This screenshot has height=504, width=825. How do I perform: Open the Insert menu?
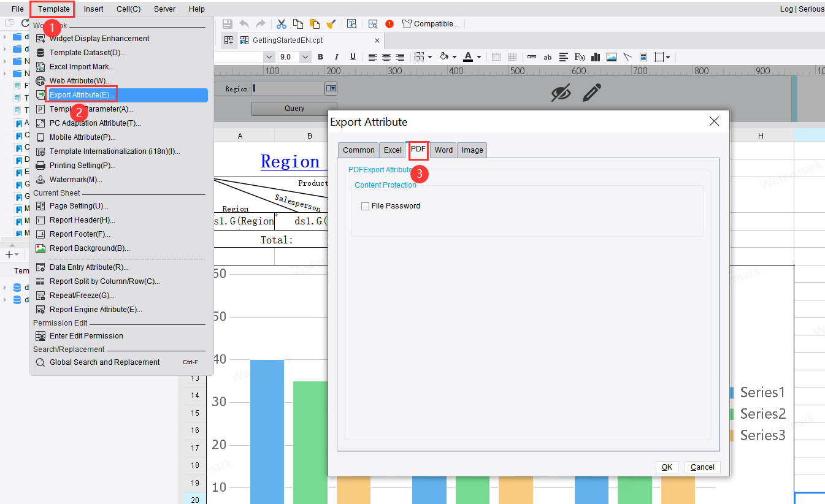94,9
